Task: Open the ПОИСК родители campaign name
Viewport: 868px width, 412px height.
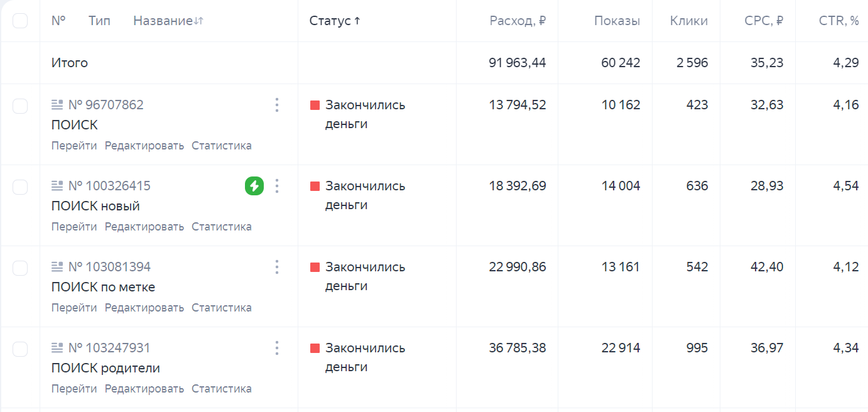Action: 106,368
